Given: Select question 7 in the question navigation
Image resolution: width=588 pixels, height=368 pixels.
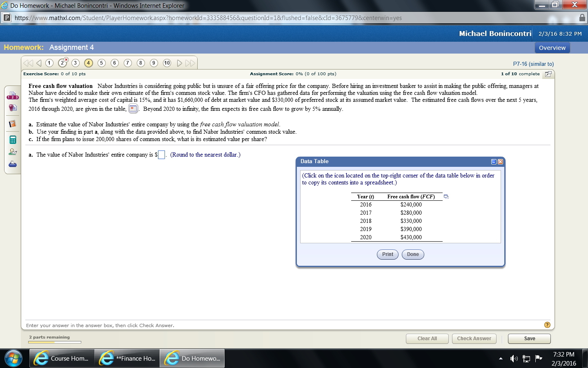Looking at the screenshot, I should pos(128,63).
